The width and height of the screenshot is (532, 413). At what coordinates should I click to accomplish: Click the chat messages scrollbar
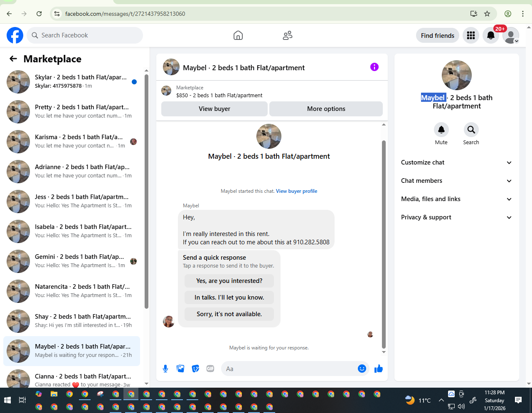384,244
